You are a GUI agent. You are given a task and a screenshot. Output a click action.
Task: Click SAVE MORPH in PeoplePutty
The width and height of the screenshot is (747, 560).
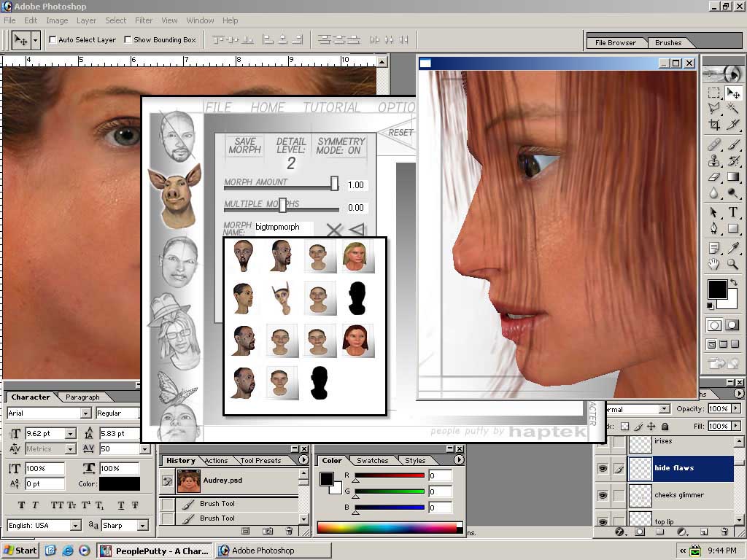[x=245, y=145]
